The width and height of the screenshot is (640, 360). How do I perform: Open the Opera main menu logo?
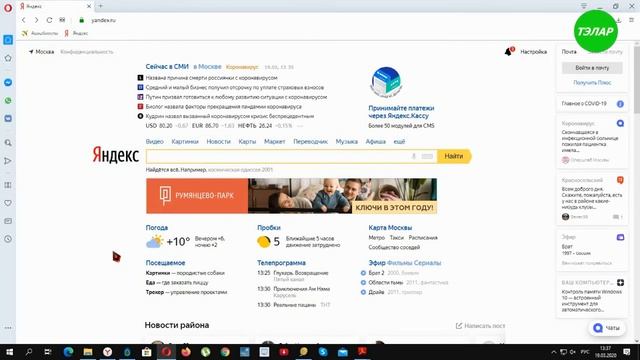tap(8, 8)
